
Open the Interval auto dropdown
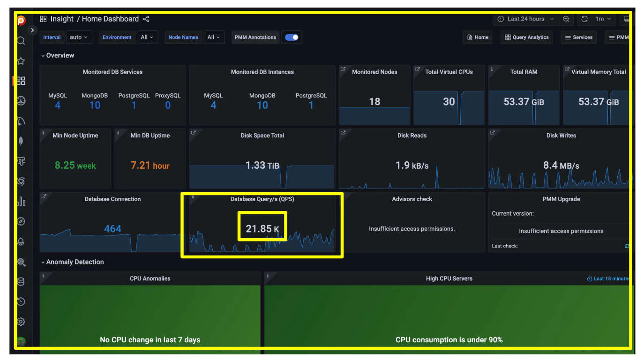click(x=79, y=38)
